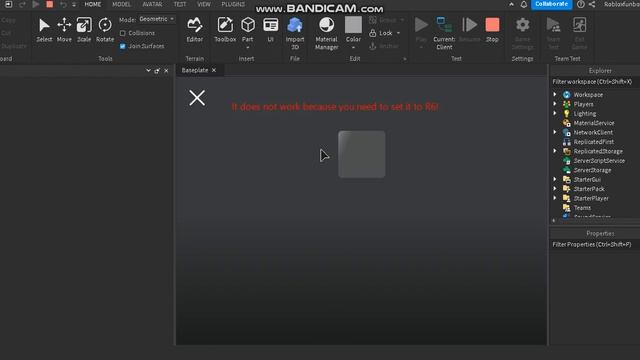Open the Mode Geometric dropdown
Viewport: 640px width, 360px height.
157,19
